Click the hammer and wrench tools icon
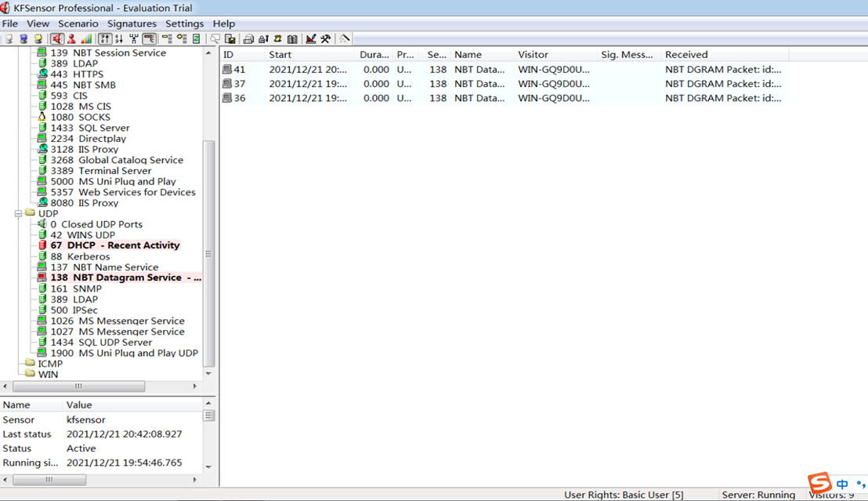Viewport: 868px width, 501px height. (x=326, y=38)
